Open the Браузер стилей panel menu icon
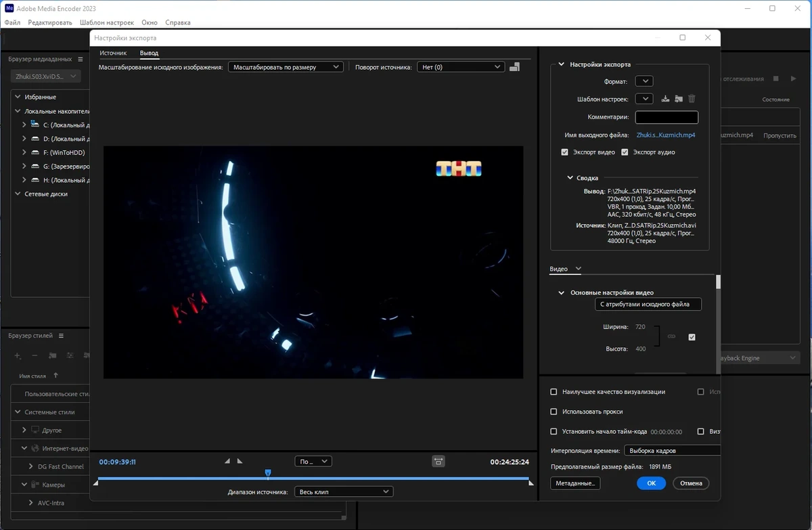This screenshot has height=530, width=812. (60, 336)
